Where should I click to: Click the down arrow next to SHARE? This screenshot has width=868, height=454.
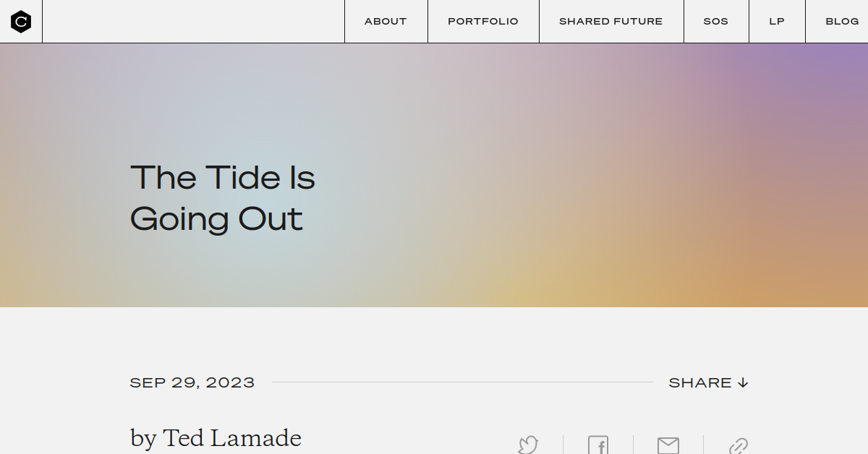click(743, 382)
